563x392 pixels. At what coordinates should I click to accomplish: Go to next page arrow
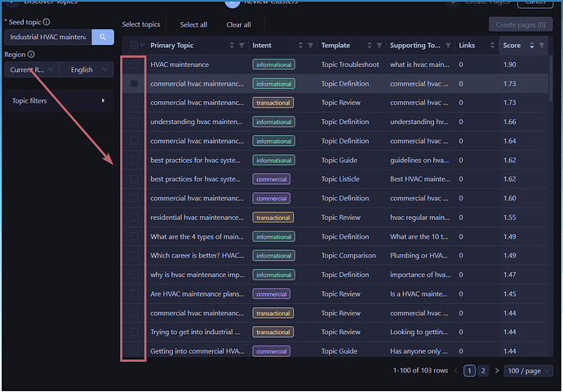[x=496, y=371]
